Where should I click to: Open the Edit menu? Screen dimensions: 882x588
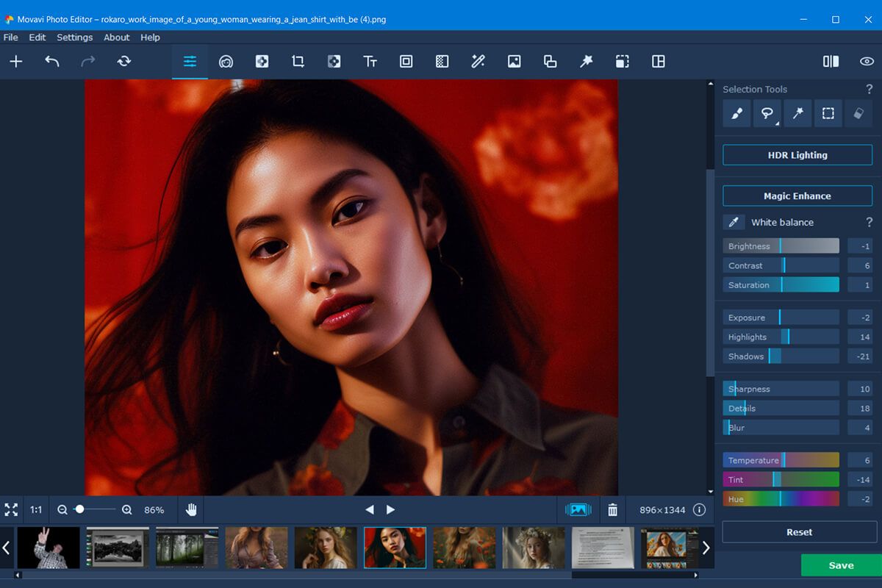click(x=37, y=37)
